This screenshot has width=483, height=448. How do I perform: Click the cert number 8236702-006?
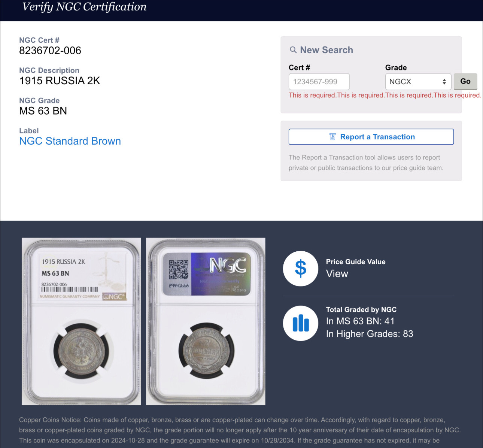[x=50, y=51]
